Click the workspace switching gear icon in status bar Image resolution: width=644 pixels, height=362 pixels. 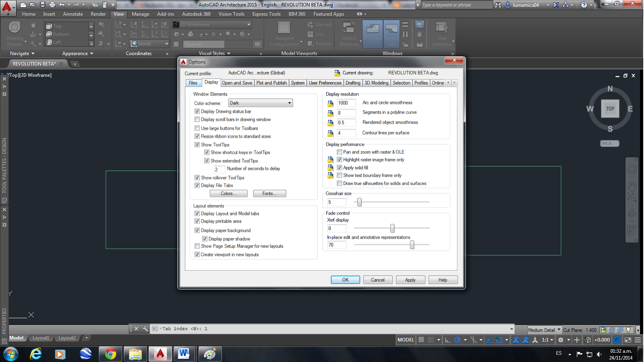click(561, 340)
